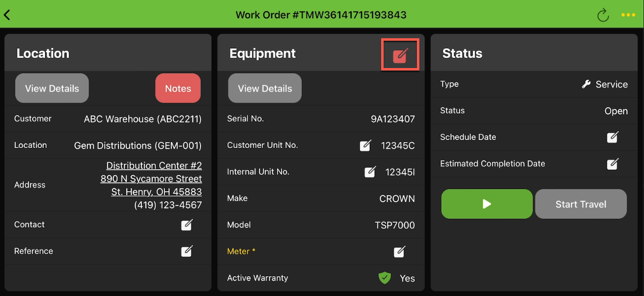The width and height of the screenshot is (644, 296).
Task: Start the work order with green play button
Action: tap(487, 204)
